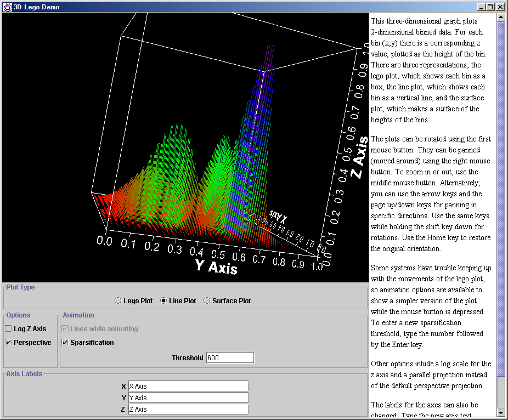The image size is (508, 420).
Task: Select the Line Plot radio button
Action: [163, 300]
